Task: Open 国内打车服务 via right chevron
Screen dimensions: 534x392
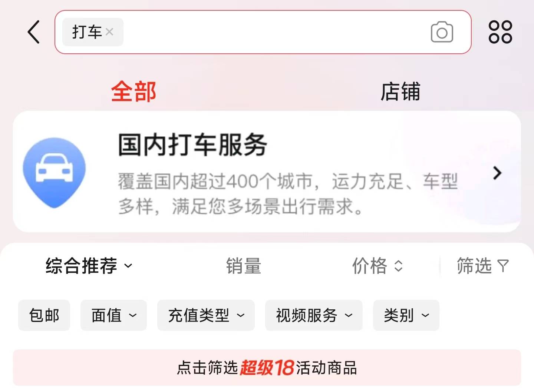Action: click(497, 173)
